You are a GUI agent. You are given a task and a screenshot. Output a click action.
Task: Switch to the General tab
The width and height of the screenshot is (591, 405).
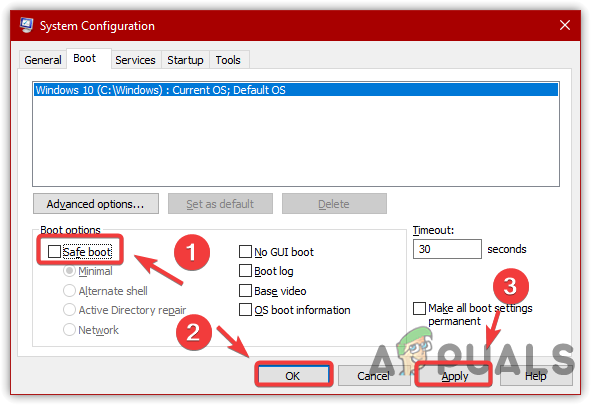coord(43,60)
